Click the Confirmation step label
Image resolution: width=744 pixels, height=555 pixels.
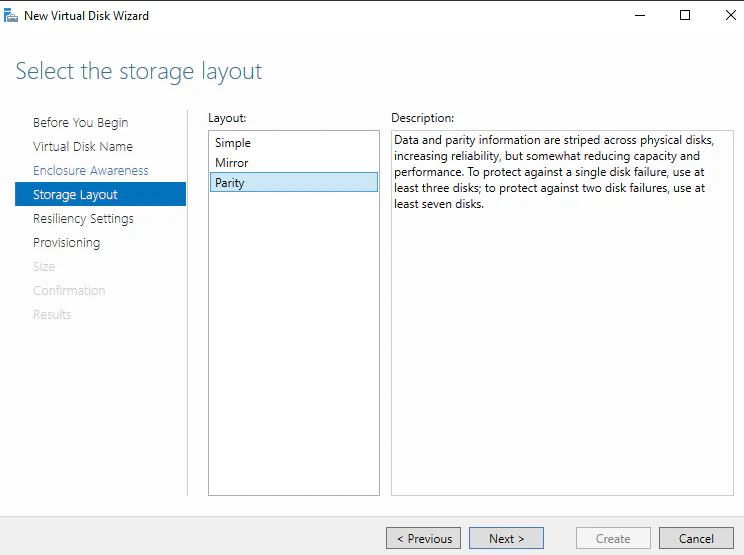pyautogui.click(x=69, y=290)
